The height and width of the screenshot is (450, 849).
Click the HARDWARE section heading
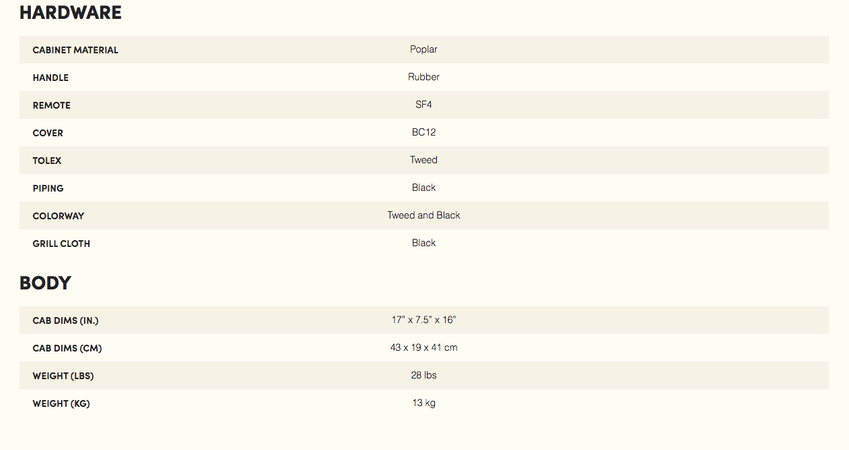click(x=70, y=12)
